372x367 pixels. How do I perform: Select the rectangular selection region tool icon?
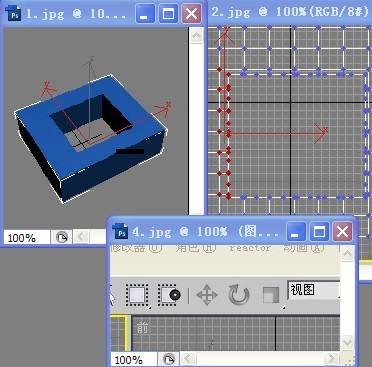[137, 295]
